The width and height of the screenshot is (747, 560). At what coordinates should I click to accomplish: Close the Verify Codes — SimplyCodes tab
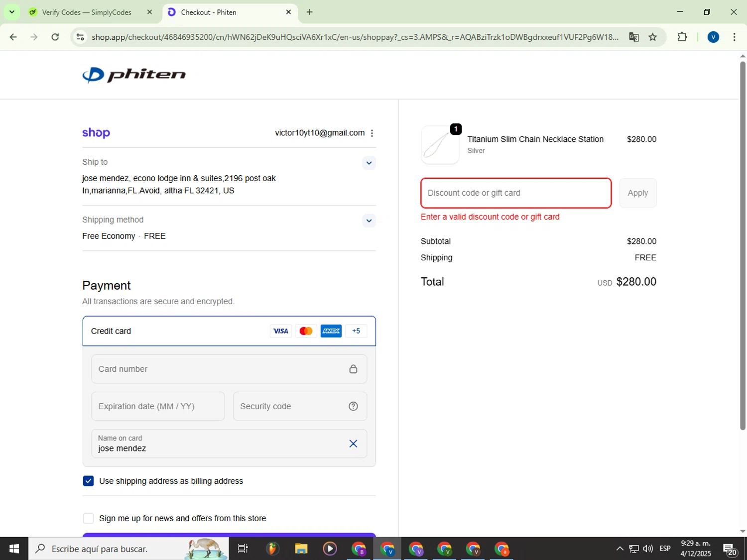[x=149, y=12]
